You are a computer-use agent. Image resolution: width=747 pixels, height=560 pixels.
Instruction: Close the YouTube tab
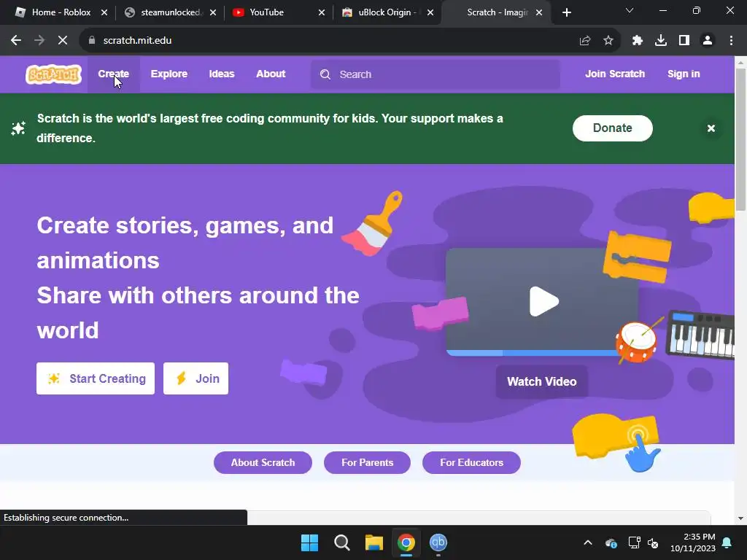coord(322,12)
